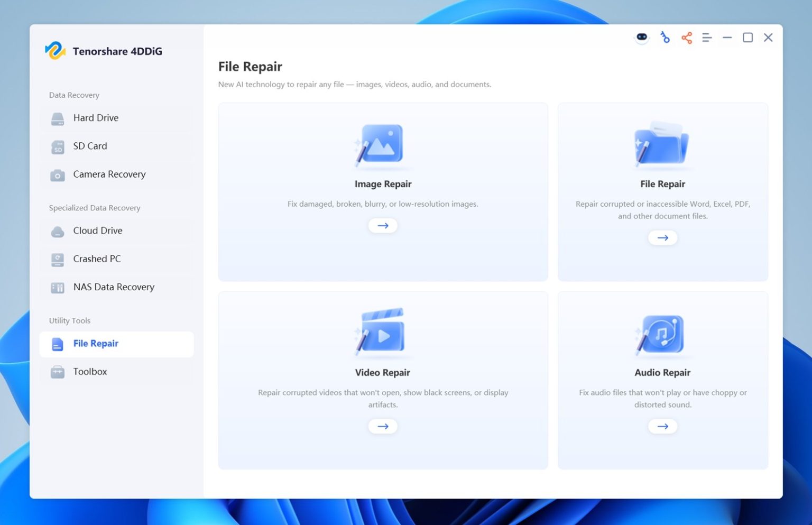Click the arrow button under Image Repair

[x=383, y=226]
